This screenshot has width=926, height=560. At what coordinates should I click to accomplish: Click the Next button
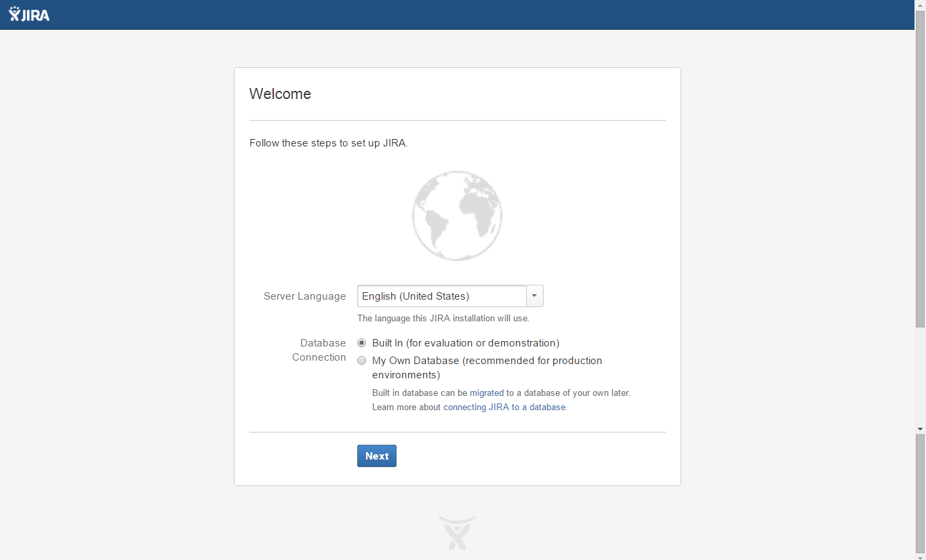[x=377, y=456]
